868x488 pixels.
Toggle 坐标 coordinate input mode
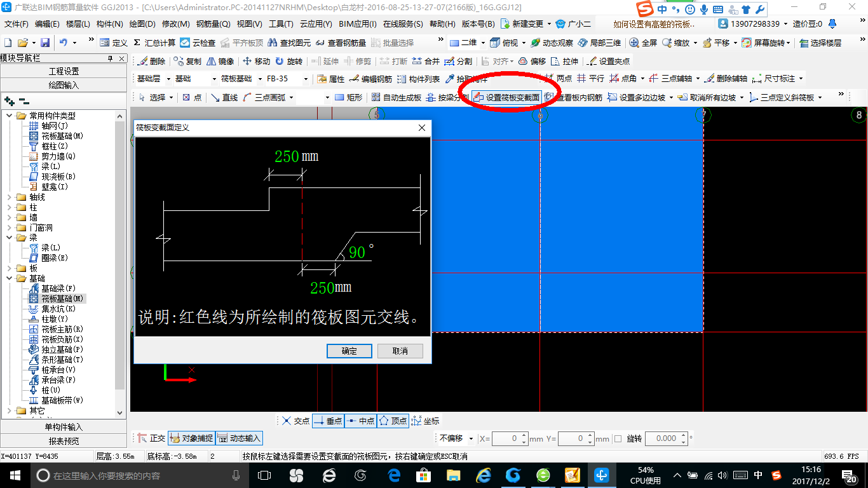425,421
